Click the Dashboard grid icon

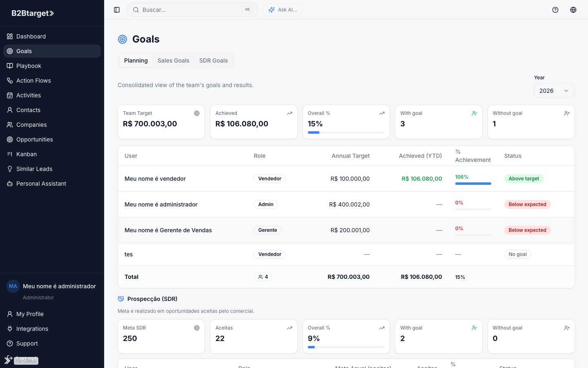(10, 36)
